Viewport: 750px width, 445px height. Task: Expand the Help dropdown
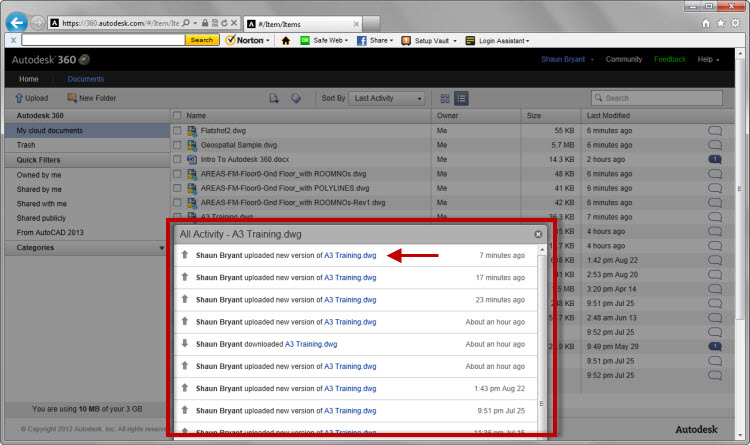click(x=708, y=59)
